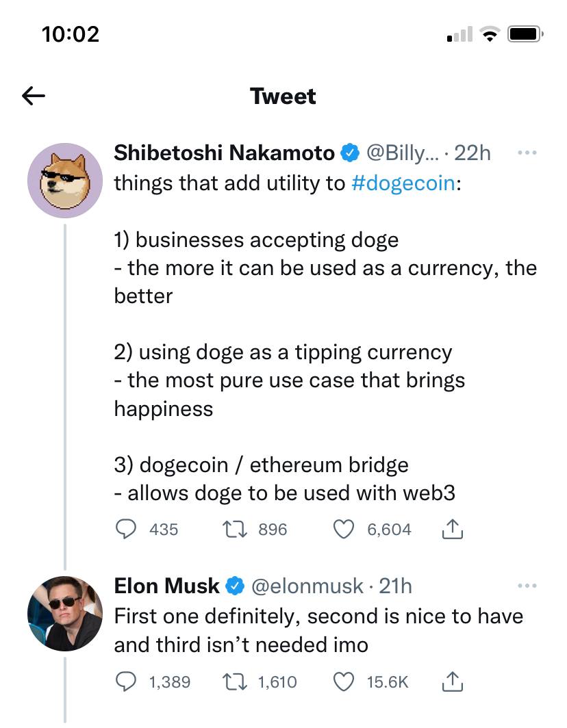Tap the battery icon in status bar
The image size is (567, 728).
(x=525, y=34)
